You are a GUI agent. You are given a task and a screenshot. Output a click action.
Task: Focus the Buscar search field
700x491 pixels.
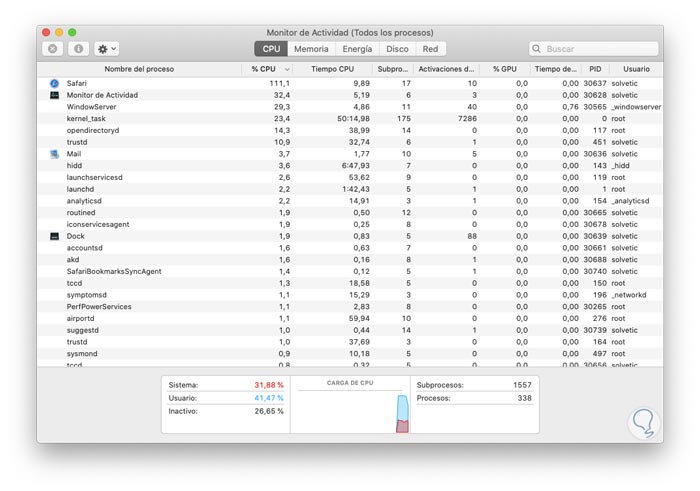click(x=594, y=49)
